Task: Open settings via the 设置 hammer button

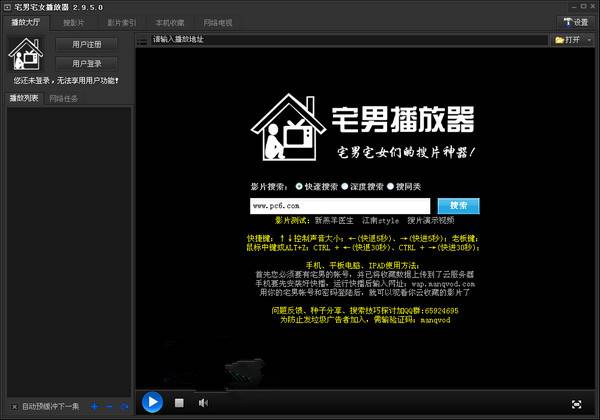Action: [576, 22]
